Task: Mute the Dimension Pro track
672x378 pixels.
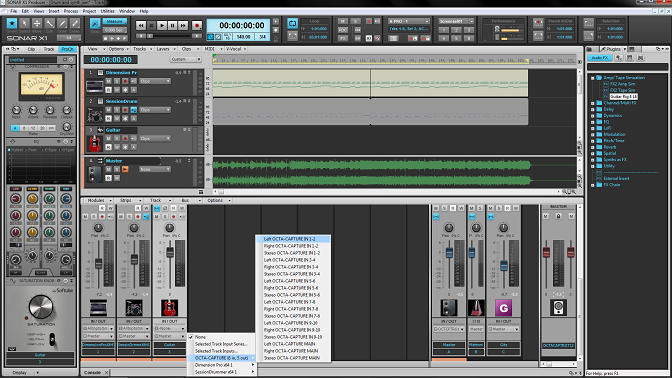Action: [x=108, y=81]
